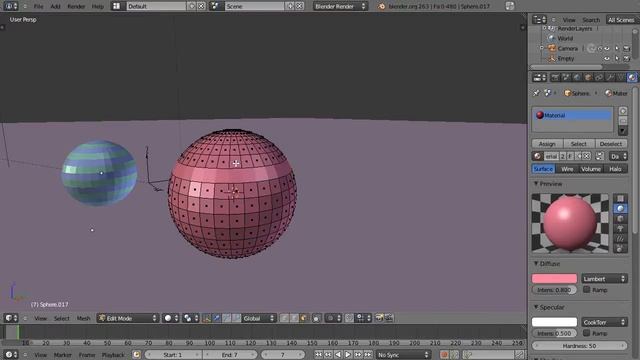Open the Edit Mode dropdown
640x360 pixels.
click(x=128, y=318)
